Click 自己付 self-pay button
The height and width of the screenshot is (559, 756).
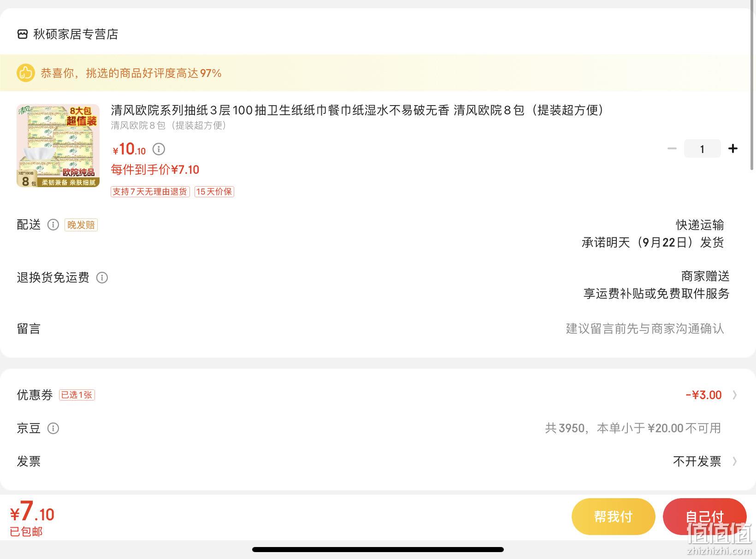tap(704, 517)
